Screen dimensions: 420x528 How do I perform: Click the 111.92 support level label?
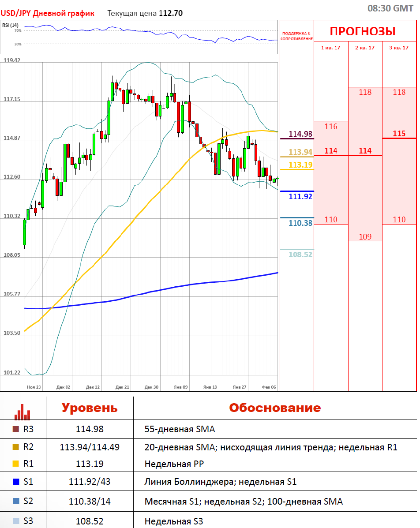point(300,196)
